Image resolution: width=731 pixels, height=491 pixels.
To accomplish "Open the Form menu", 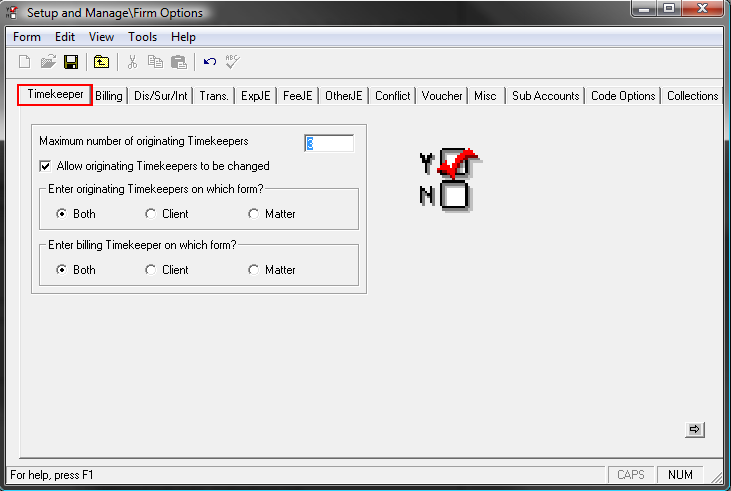I will coord(27,37).
